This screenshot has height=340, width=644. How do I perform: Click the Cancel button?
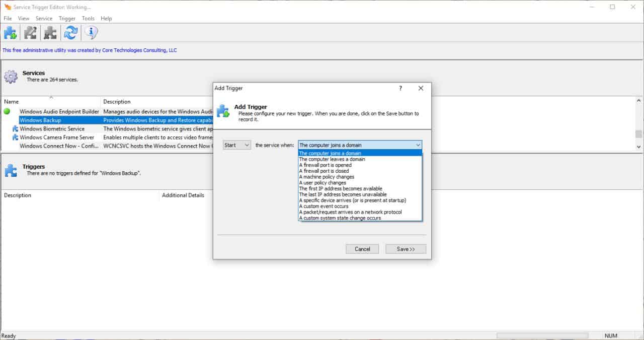(362, 249)
